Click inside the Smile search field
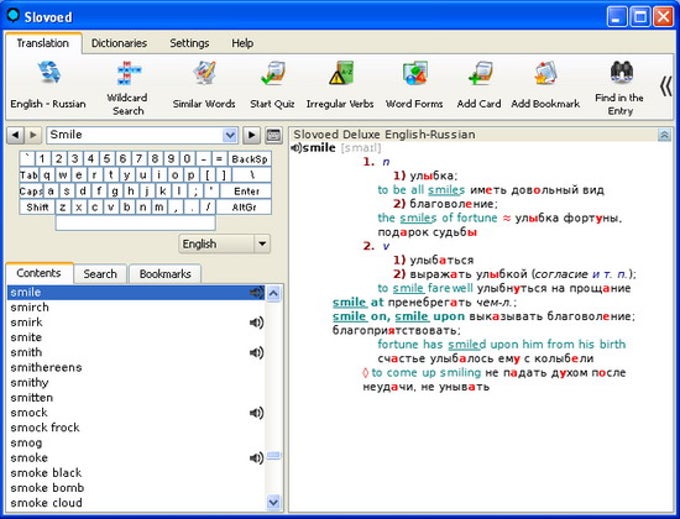This screenshot has height=519, width=680. click(x=135, y=135)
